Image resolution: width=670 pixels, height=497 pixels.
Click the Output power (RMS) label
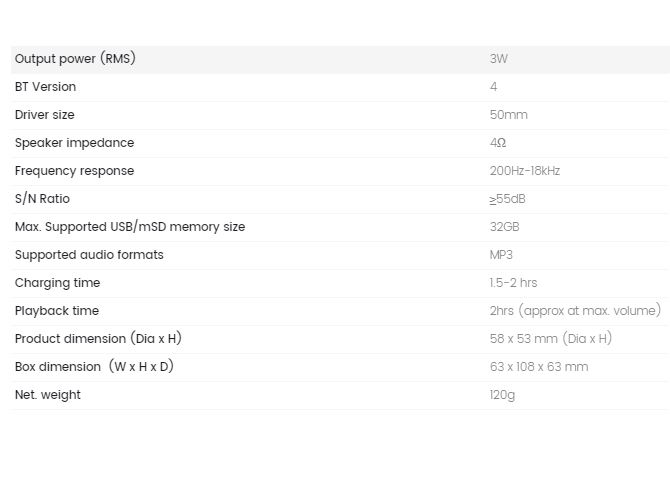(75, 59)
